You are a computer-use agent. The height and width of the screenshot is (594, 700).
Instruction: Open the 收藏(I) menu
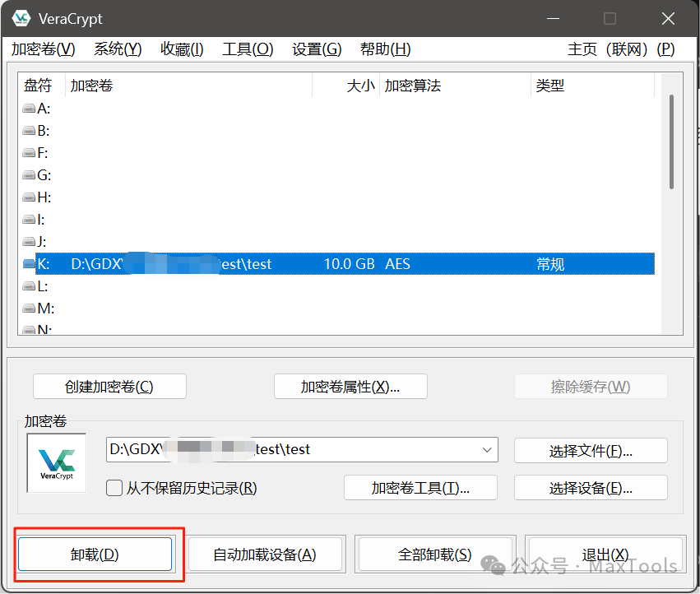coord(182,49)
